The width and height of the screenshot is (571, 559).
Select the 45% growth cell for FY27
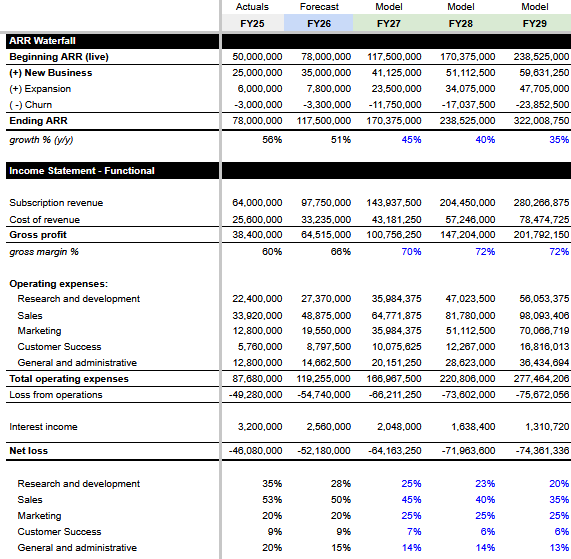(x=411, y=140)
